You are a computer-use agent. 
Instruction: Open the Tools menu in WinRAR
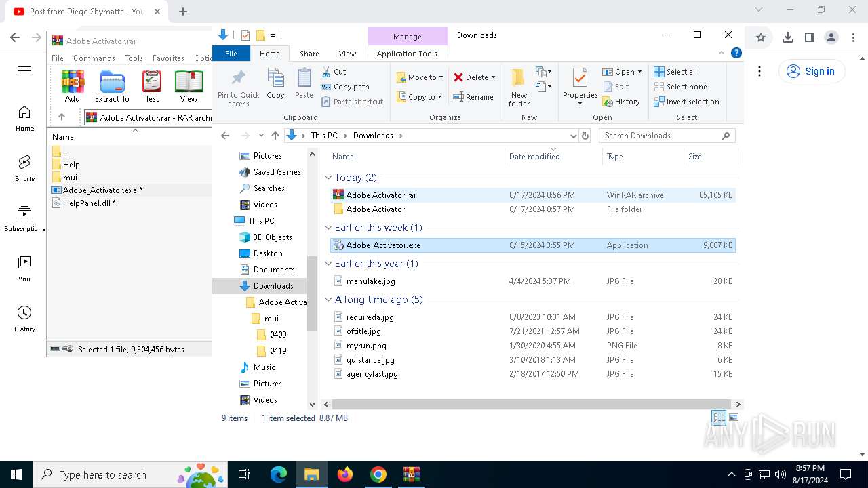[x=134, y=58]
